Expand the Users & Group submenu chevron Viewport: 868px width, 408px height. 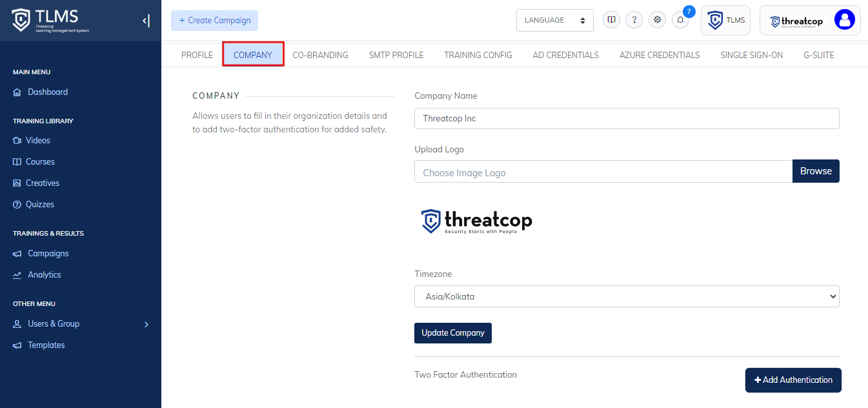(x=146, y=324)
